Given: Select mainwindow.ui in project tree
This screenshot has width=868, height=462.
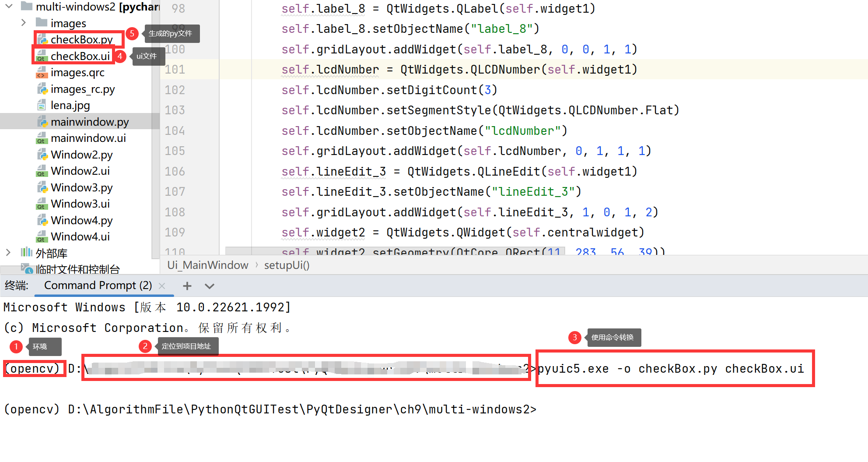Looking at the screenshot, I should coord(88,138).
